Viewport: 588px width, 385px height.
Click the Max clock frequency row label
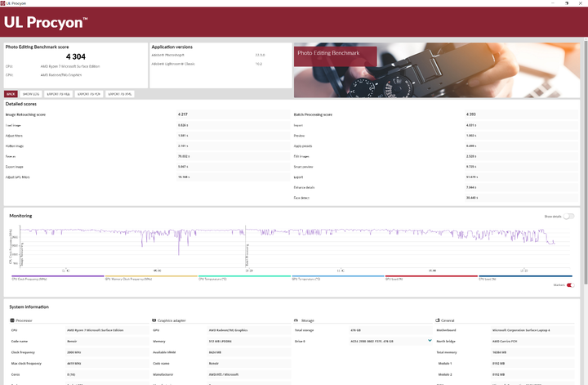click(x=26, y=363)
